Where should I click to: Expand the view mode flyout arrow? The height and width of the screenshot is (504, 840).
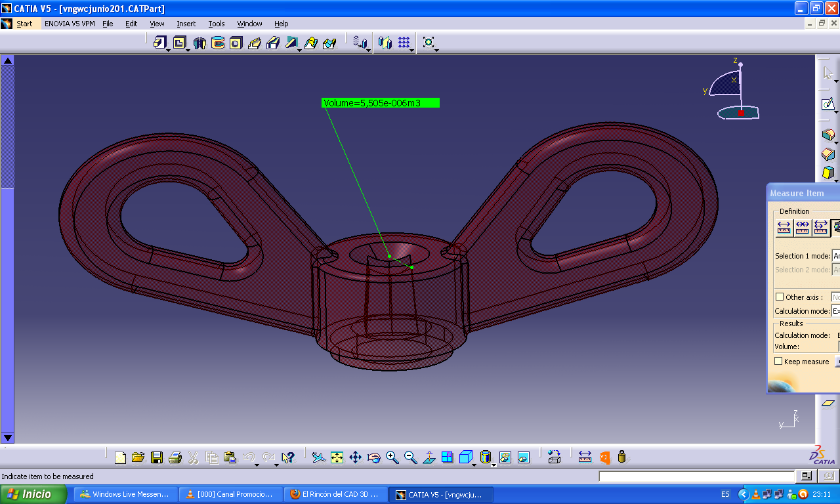click(x=493, y=465)
